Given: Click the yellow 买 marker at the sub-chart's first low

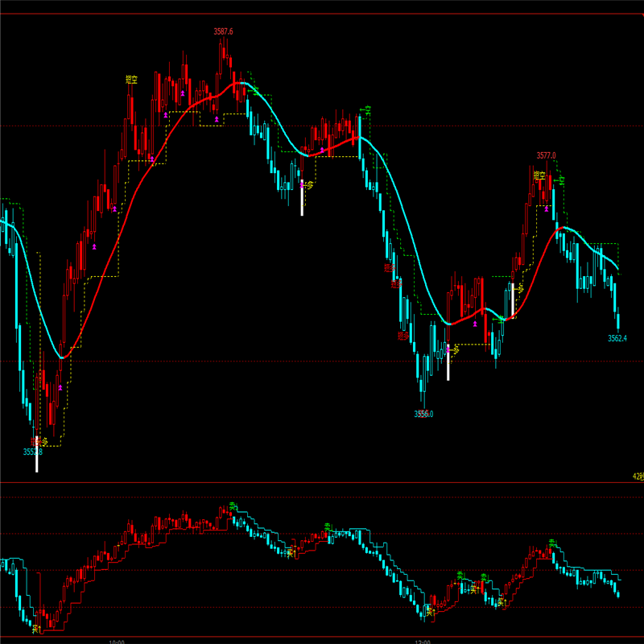Looking at the screenshot, I should point(35,629).
